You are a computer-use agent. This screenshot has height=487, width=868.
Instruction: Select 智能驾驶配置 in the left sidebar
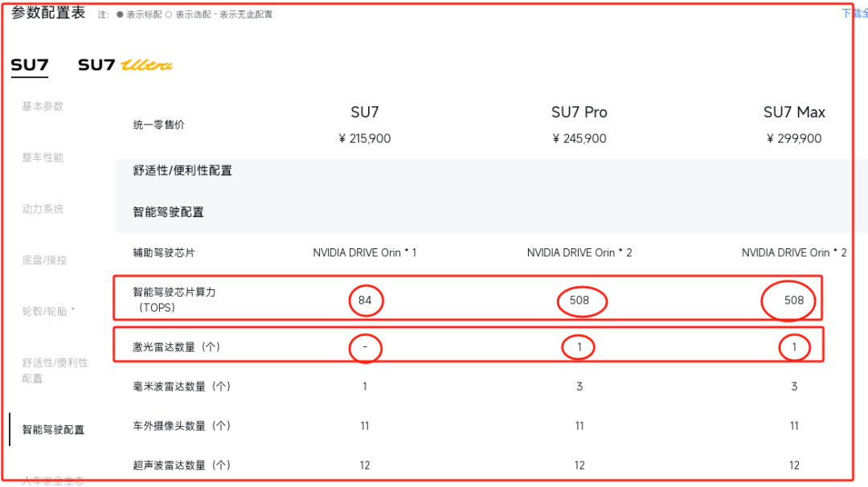[53, 430]
